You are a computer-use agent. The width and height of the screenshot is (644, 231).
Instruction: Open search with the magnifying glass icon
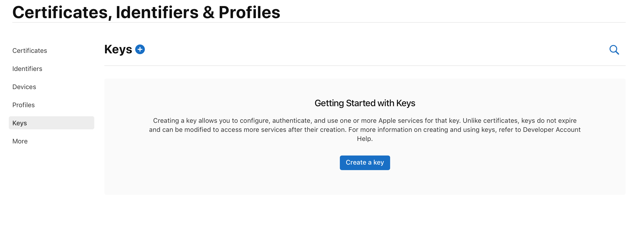[614, 50]
